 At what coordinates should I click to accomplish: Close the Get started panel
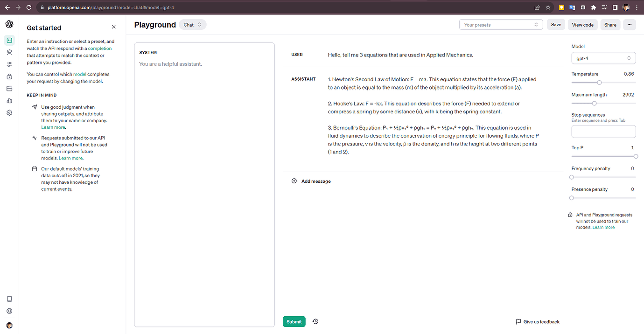coord(113,27)
